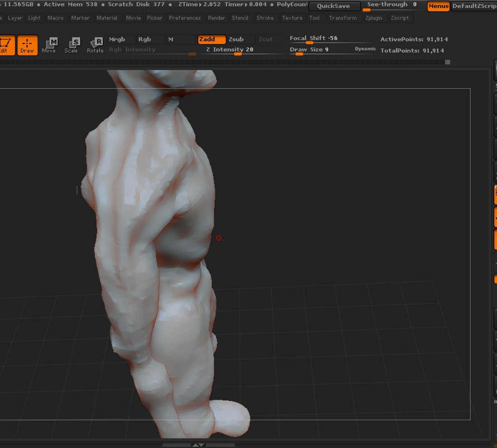This screenshot has height=448, width=497.
Task: Open the Light menu
Action: (34, 18)
